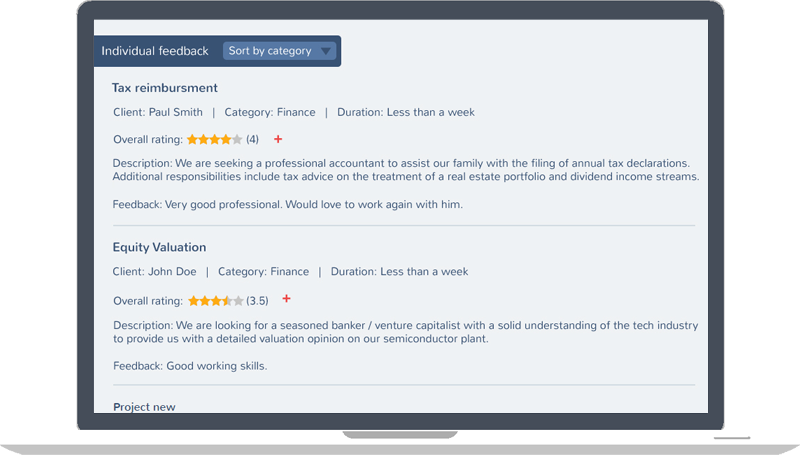Open the Equity Valuation feedback title
This screenshot has height=455, width=800.
(x=159, y=247)
